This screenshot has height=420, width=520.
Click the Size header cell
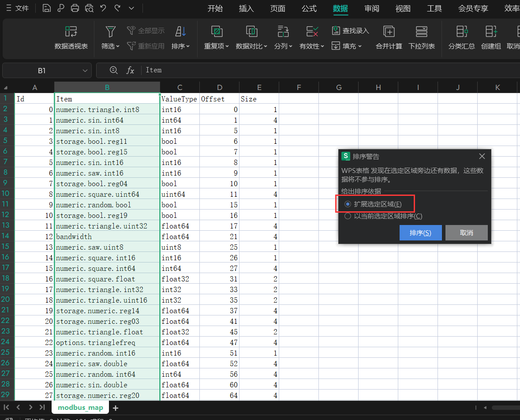(259, 99)
